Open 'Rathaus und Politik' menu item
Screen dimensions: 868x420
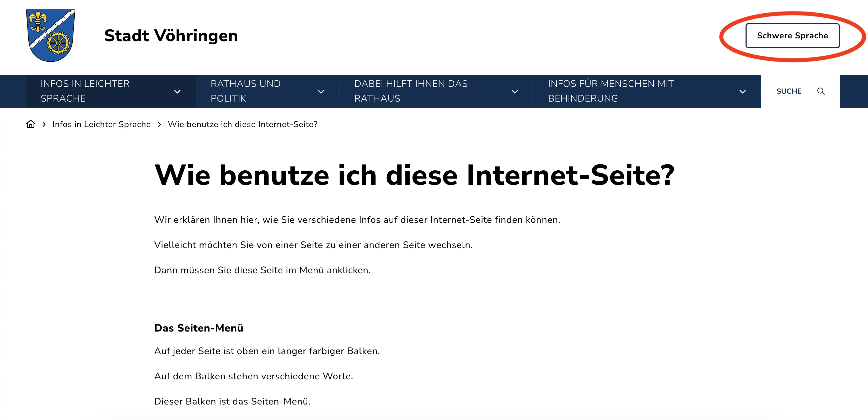245,91
